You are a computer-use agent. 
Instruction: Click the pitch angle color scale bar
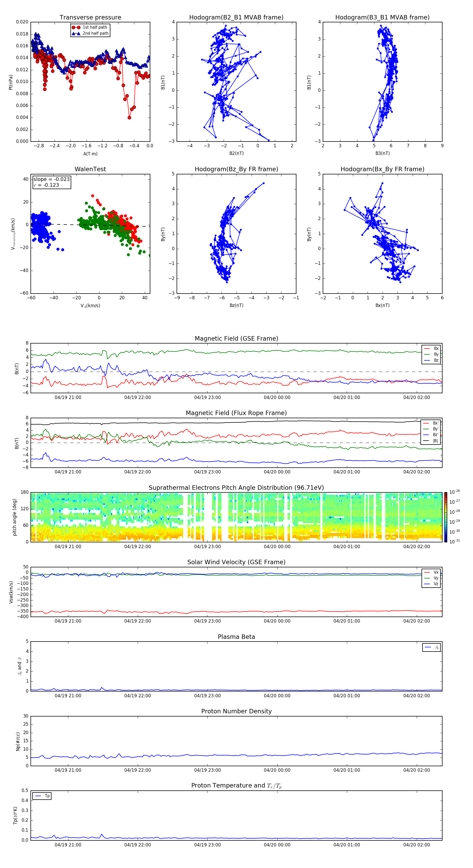pos(446,517)
